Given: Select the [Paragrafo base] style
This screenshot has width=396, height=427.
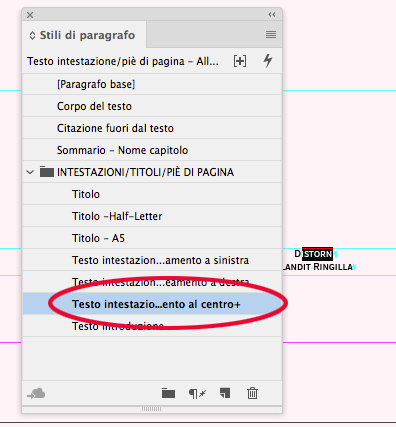Looking at the screenshot, I should [152, 84].
